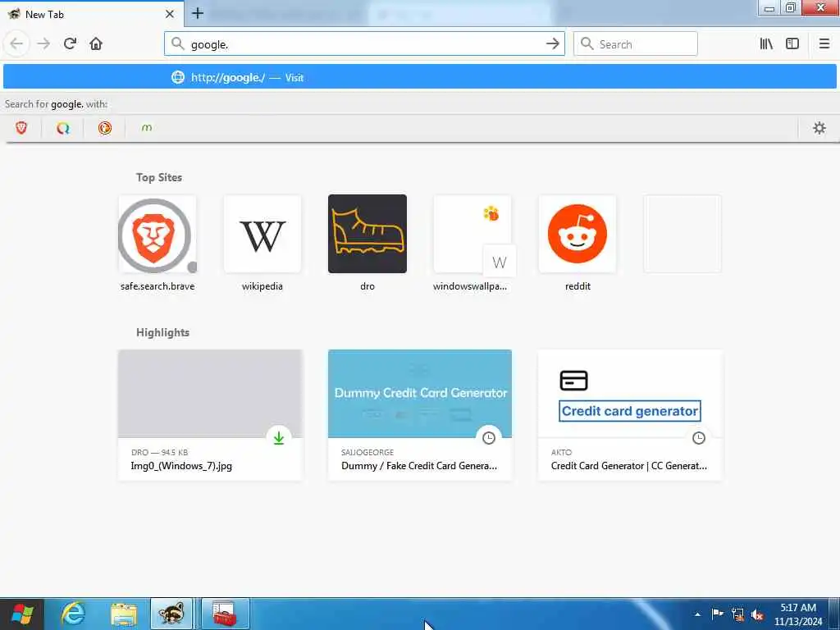Click the forward navigation arrow

[43, 44]
